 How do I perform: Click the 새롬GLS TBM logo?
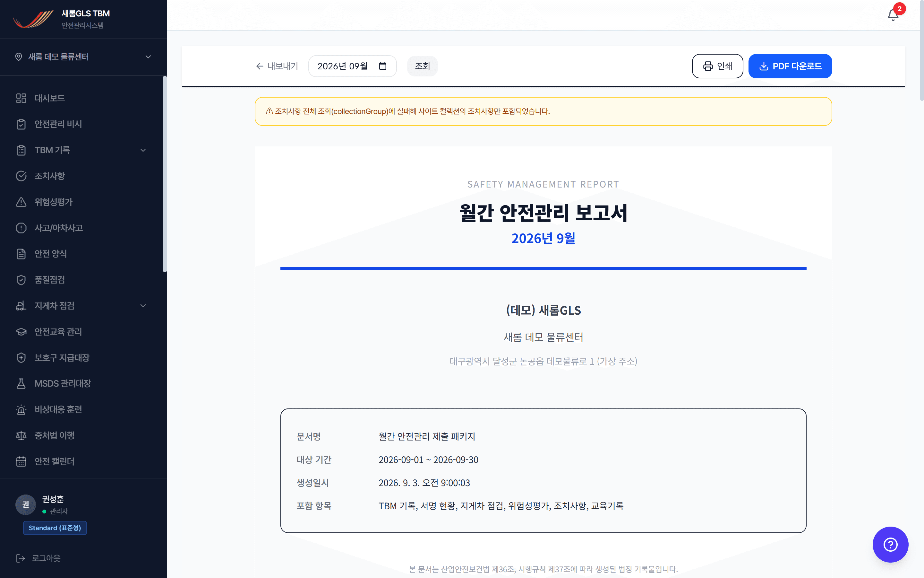[x=33, y=19]
